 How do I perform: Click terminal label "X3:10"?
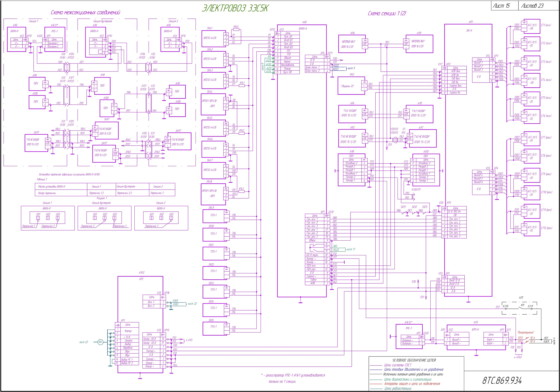pyautogui.click(x=505, y=306)
